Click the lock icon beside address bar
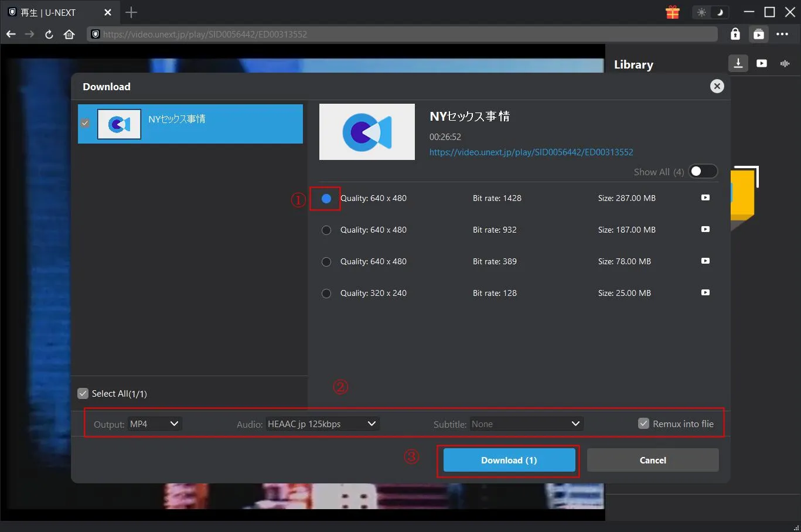The height and width of the screenshot is (532, 801). 735,34
